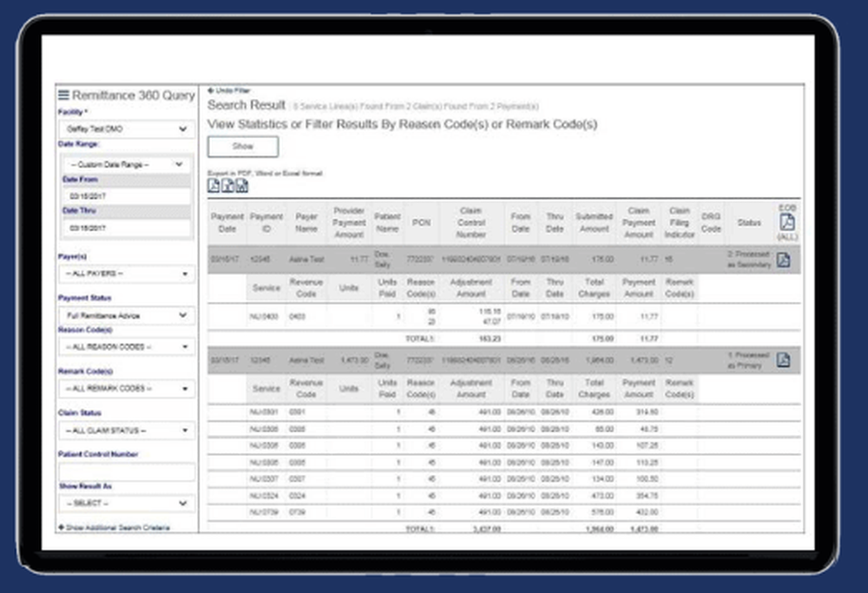The width and height of the screenshot is (868, 593).
Task: Open the Show Result As dropdown
Action: coord(126,502)
